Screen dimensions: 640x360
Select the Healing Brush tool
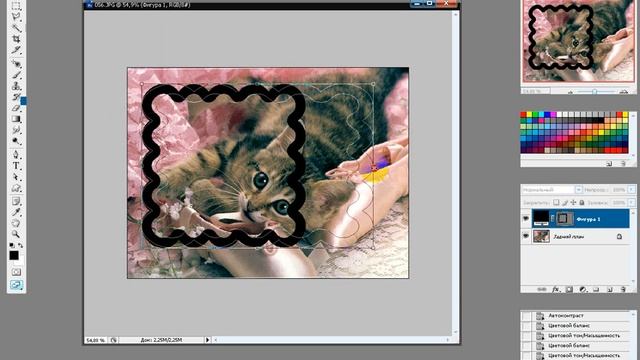(x=16, y=64)
